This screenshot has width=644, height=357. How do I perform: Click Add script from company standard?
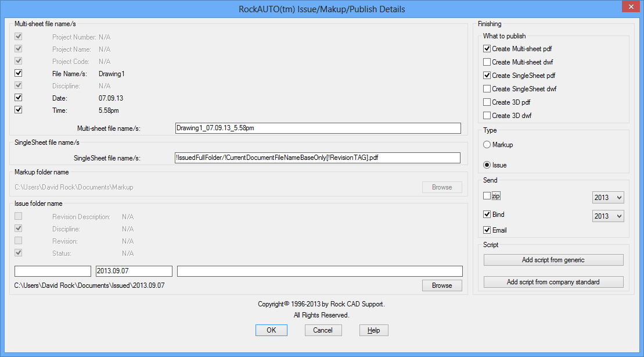(x=553, y=282)
